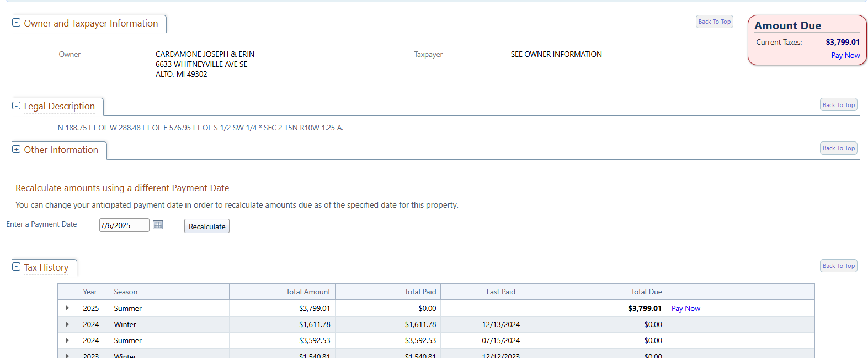
Task: Select the Total Due column header
Action: (646, 292)
